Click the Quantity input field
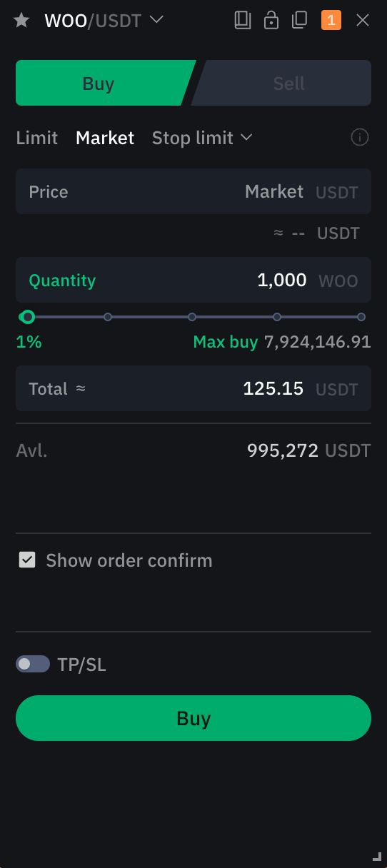The image size is (387, 868). pos(193,280)
